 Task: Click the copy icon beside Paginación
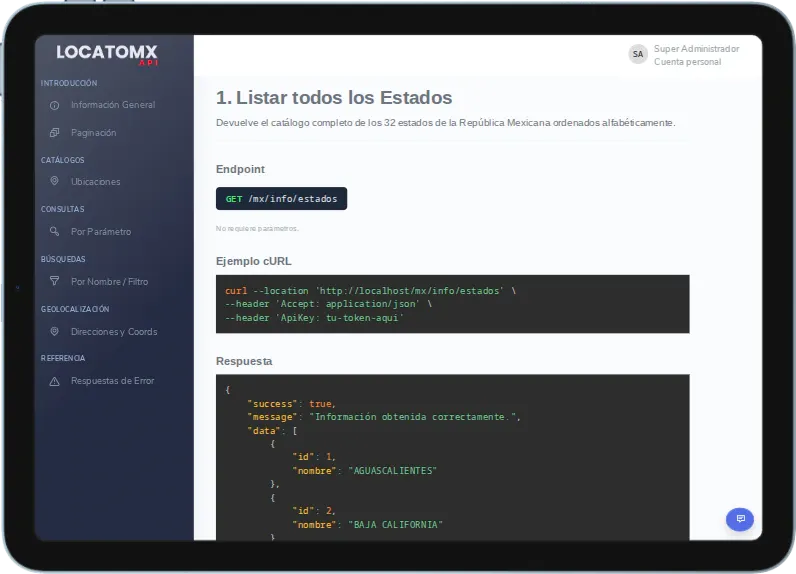coord(54,132)
